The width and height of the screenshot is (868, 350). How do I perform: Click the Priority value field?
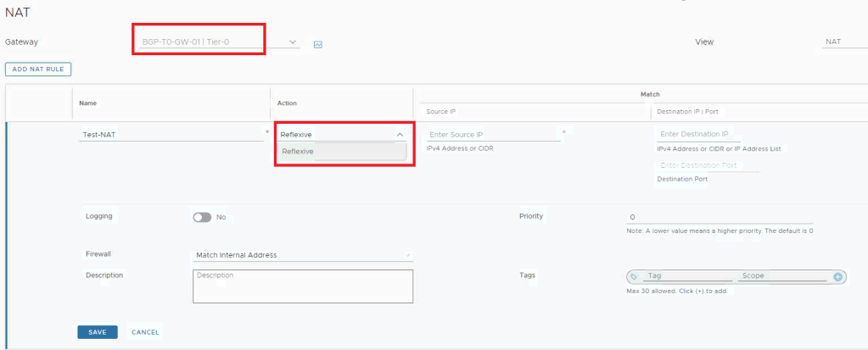pos(717,218)
